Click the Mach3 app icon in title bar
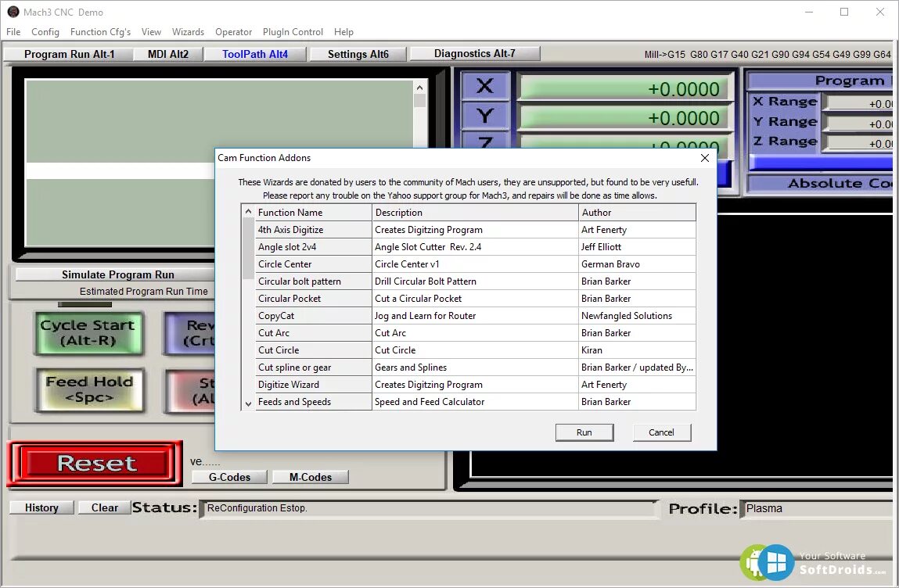Image resolution: width=899 pixels, height=588 pixels. tap(13, 12)
